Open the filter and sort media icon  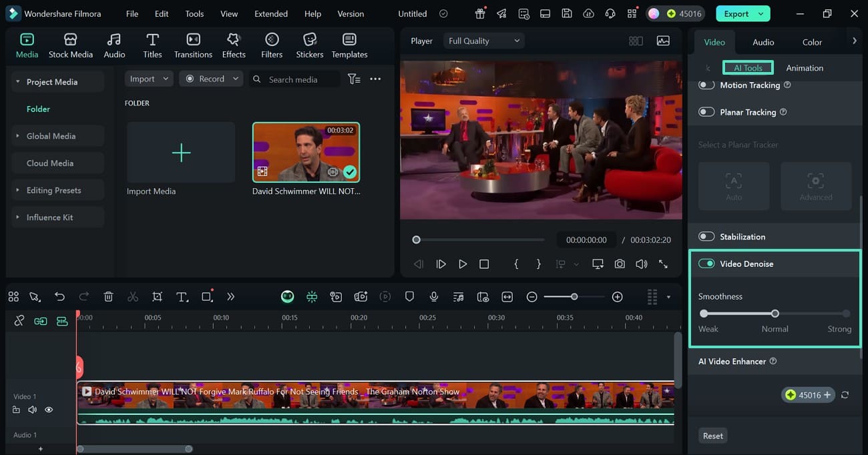coord(354,79)
